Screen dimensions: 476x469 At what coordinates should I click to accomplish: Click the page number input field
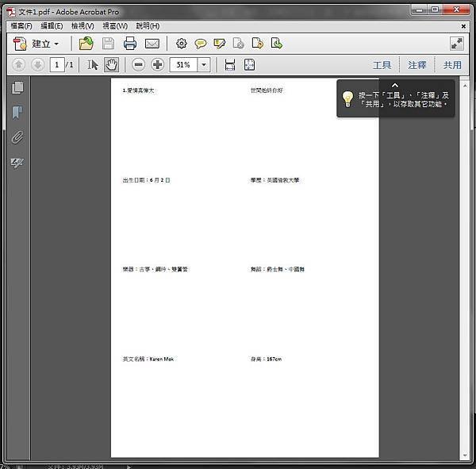pyautogui.click(x=57, y=65)
